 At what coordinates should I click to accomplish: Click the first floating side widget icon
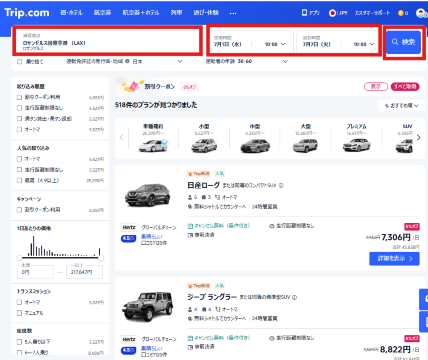pos(424,299)
